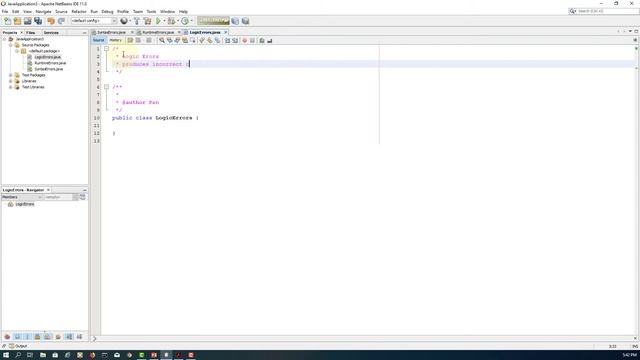Expand the Test Libraries node
The height and width of the screenshot is (360, 640).
pyautogui.click(x=11, y=87)
